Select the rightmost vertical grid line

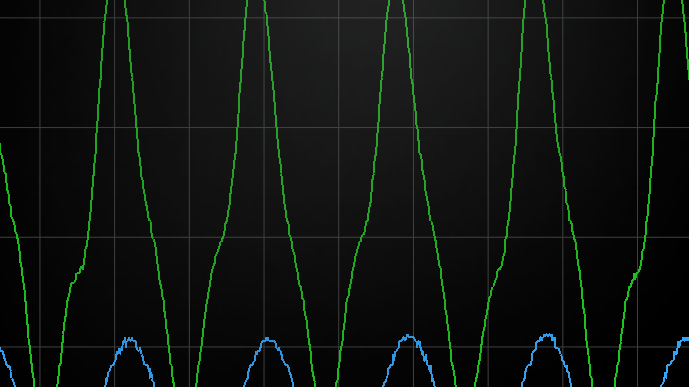[638, 193]
